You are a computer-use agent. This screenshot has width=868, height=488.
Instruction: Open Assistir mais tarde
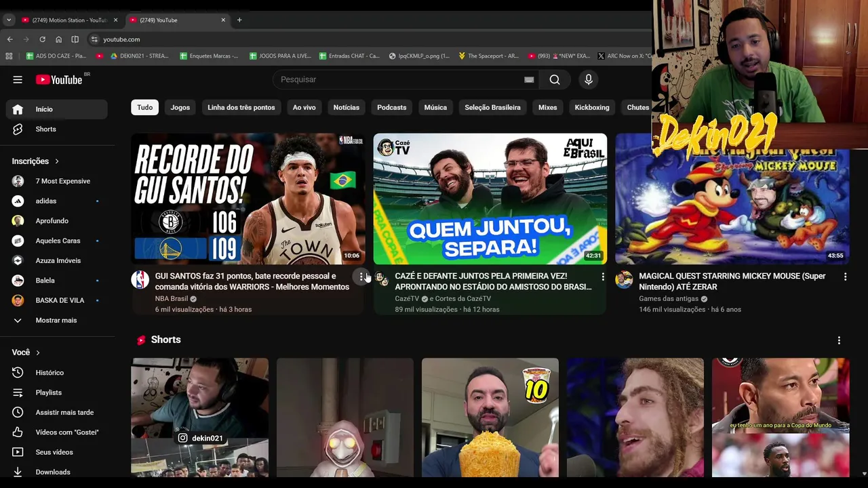(57, 412)
